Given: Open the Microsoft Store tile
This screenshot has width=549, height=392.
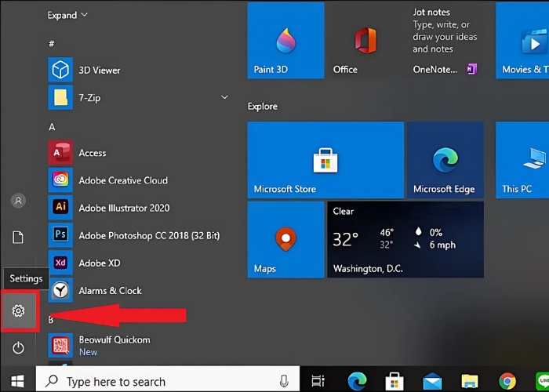Looking at the screenshot, I should tap(325, 160).
